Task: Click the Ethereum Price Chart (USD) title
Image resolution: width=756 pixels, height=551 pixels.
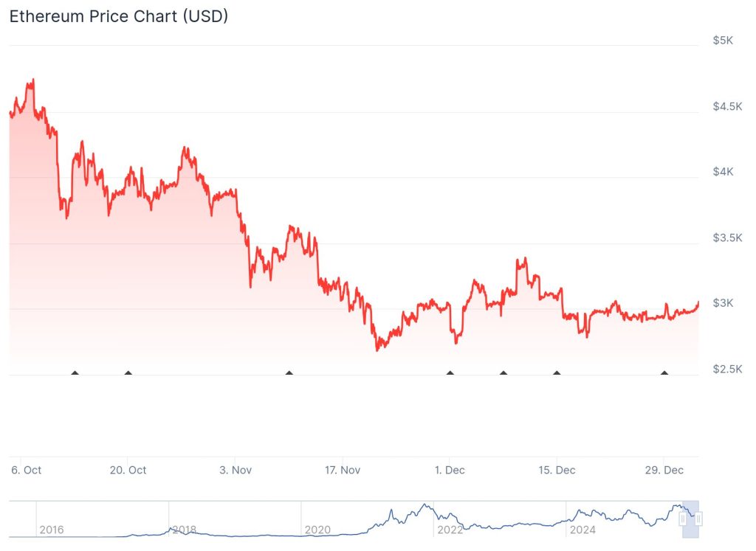Action: 118,17
